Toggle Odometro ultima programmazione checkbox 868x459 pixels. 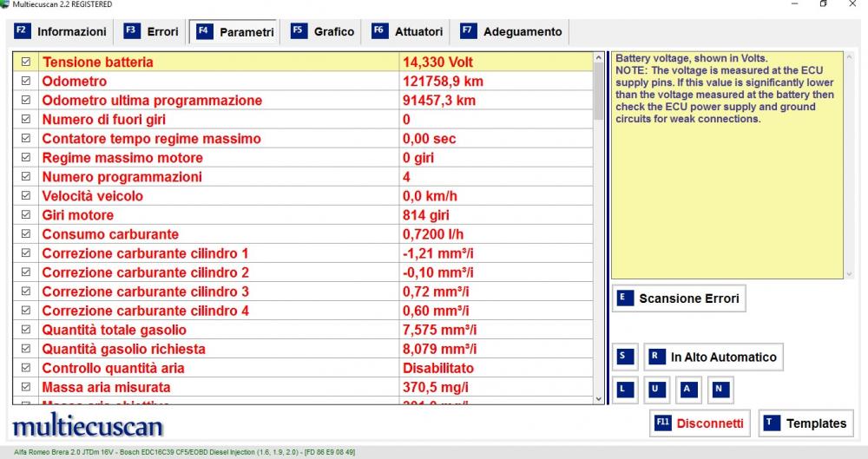26,100
